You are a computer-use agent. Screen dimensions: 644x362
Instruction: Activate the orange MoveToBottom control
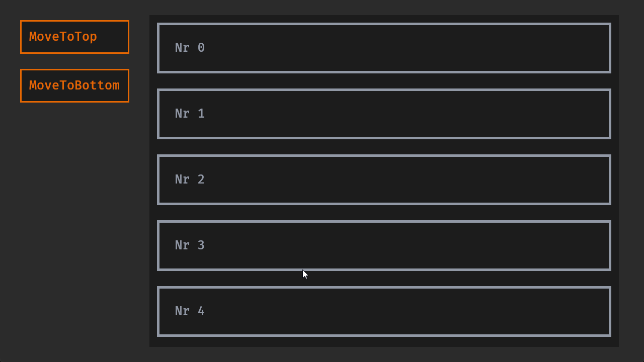point(74,85)
